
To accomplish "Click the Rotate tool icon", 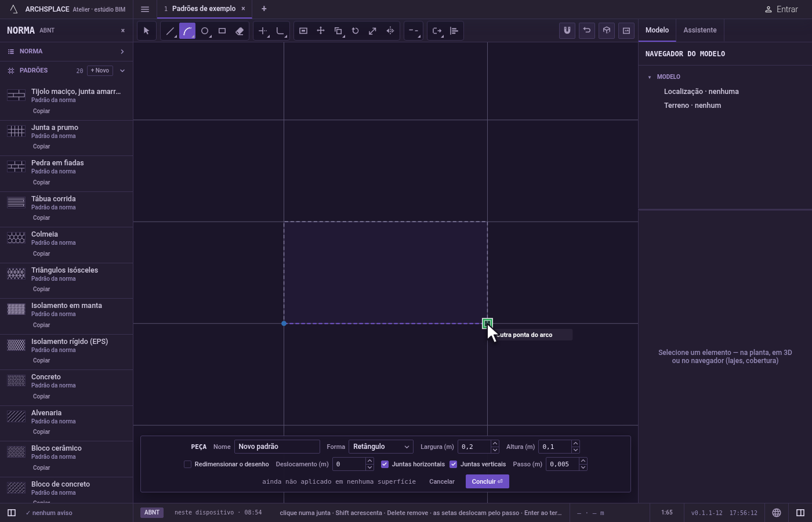I will [356, 31].
